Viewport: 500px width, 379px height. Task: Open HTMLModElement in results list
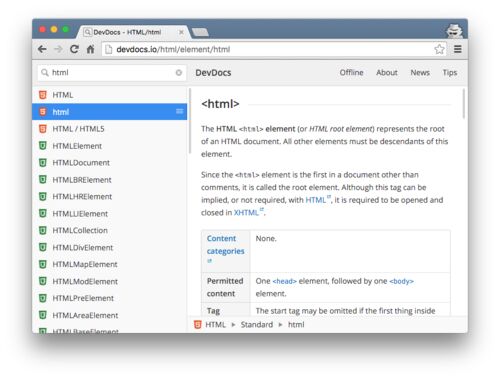[109, 282]
